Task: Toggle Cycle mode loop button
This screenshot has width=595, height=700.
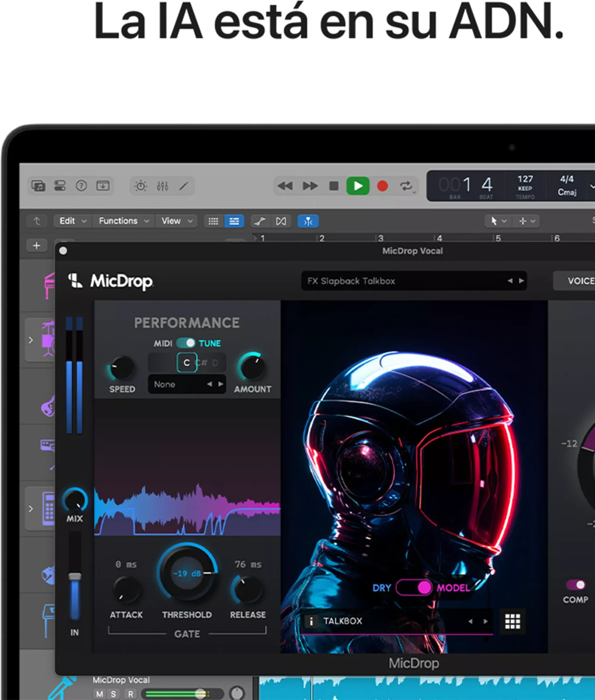Action: coord(407,186)
